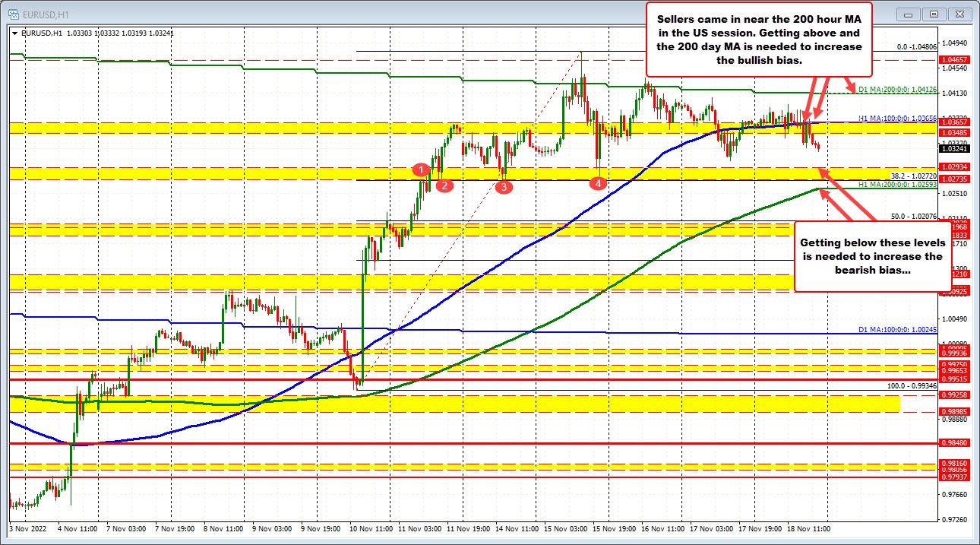
Task: Click the bearish bias annotation box
Action: tap(872, 256)
